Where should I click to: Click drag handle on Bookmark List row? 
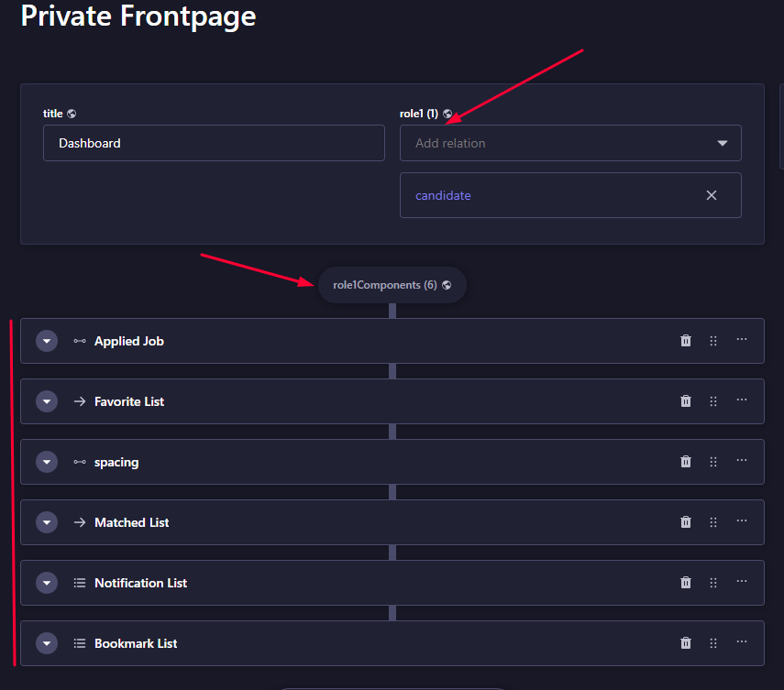pos(713,643)
